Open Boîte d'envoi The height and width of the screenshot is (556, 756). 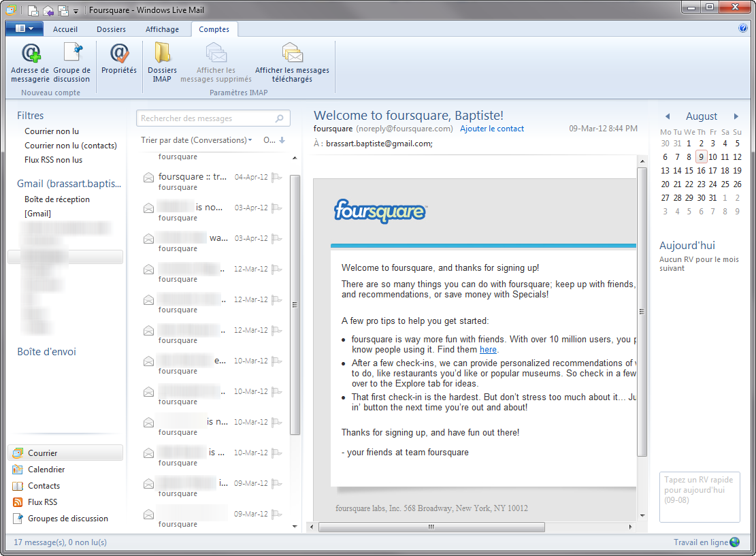pyautogui.click(x=47, y=352)
